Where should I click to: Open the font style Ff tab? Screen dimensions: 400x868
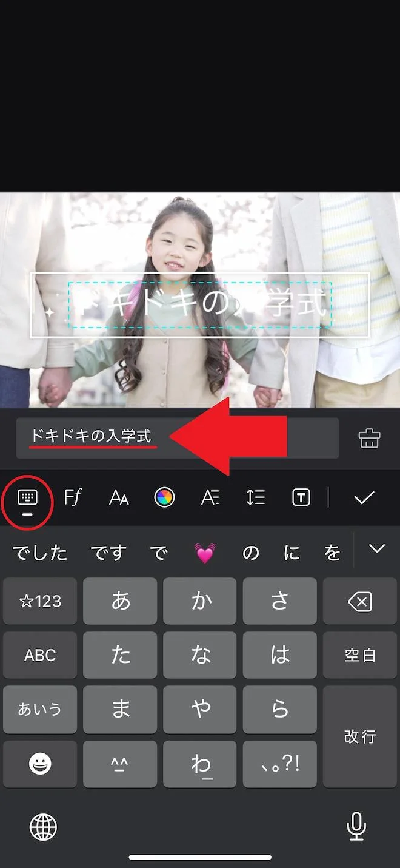(73, 498)
